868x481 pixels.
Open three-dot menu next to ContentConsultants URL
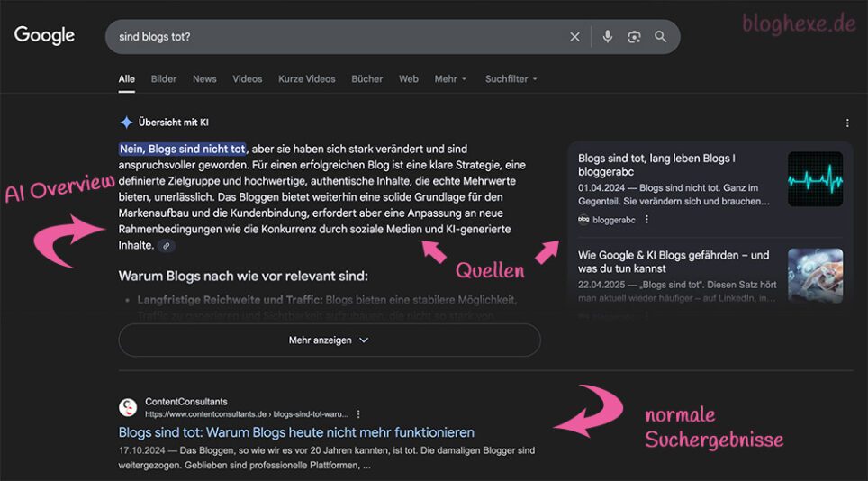(358, 414)
